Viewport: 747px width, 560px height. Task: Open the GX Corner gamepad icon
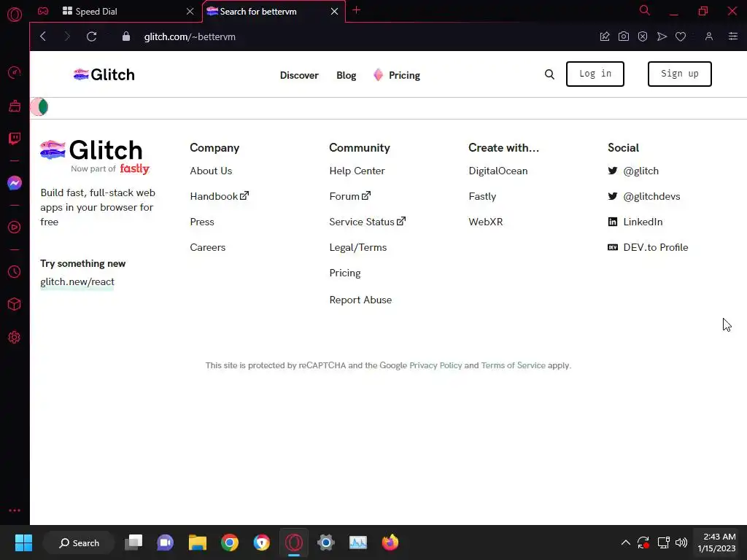point(43,11)
